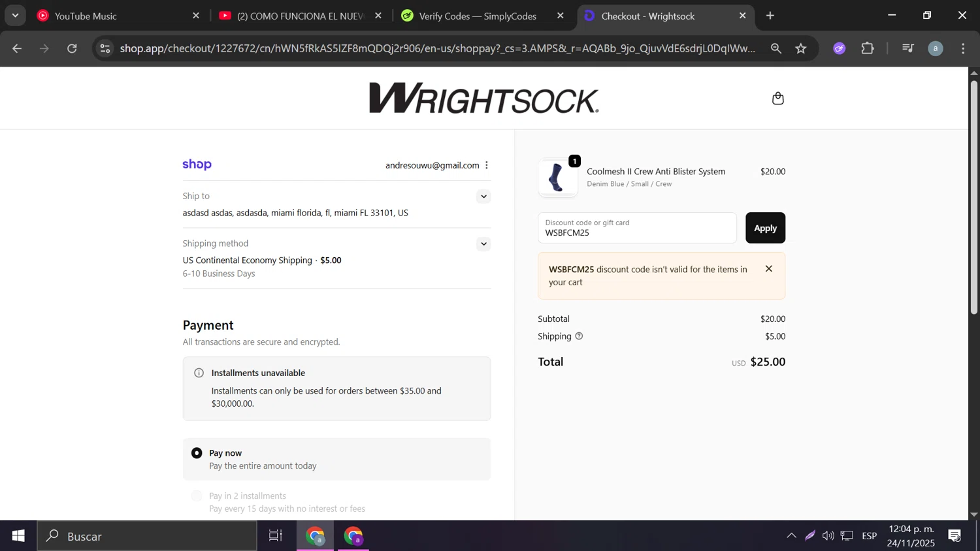Select the Checkout - Wrightsock tab
The width and height of the screenshot is (980, 551).
tap(665, 16)
